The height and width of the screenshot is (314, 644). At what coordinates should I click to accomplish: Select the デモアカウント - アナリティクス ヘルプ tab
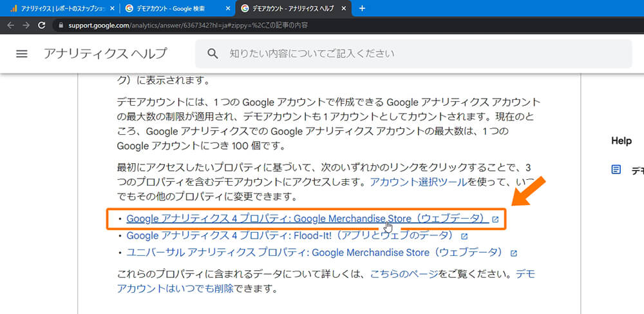coord(293,8)
